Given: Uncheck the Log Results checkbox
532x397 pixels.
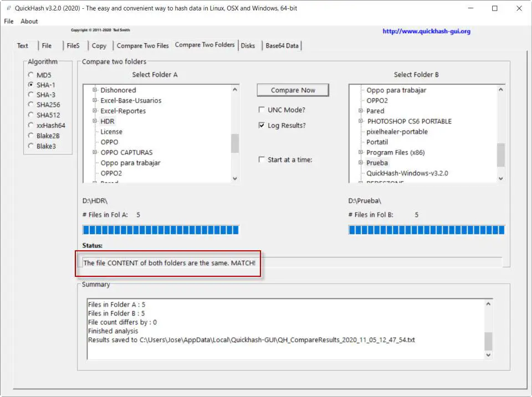Looking at the screenshot, I should [261, 126].
